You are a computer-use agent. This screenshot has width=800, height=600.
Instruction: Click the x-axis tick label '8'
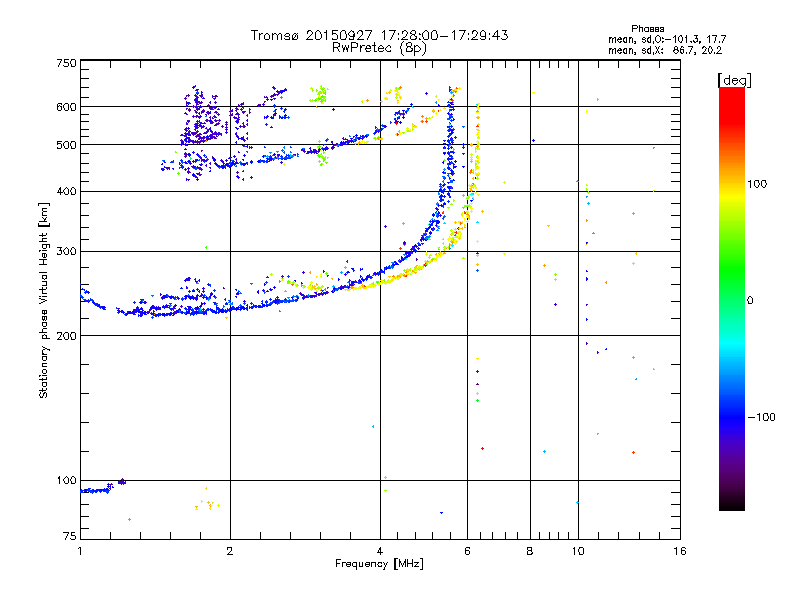click(x=530, y=551)
